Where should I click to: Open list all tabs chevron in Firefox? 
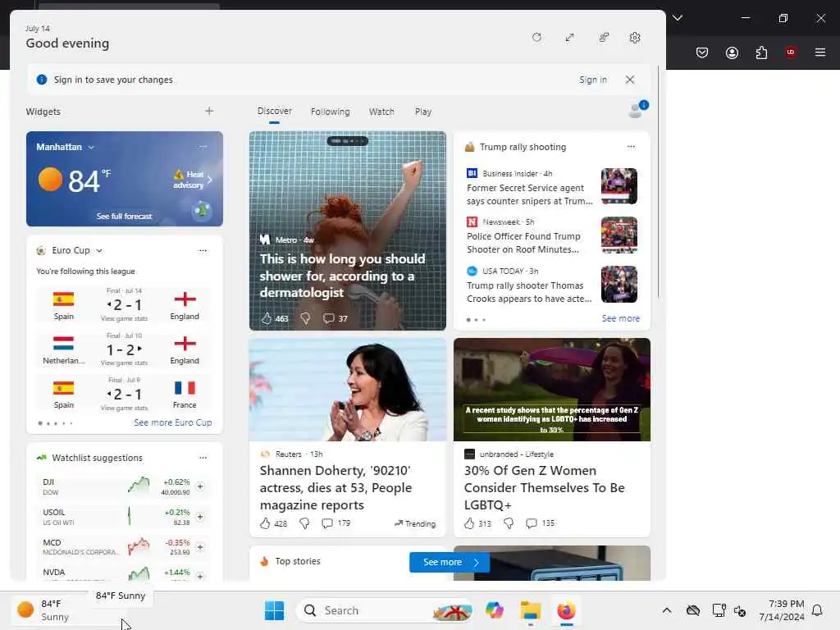(x=678, y=18)
